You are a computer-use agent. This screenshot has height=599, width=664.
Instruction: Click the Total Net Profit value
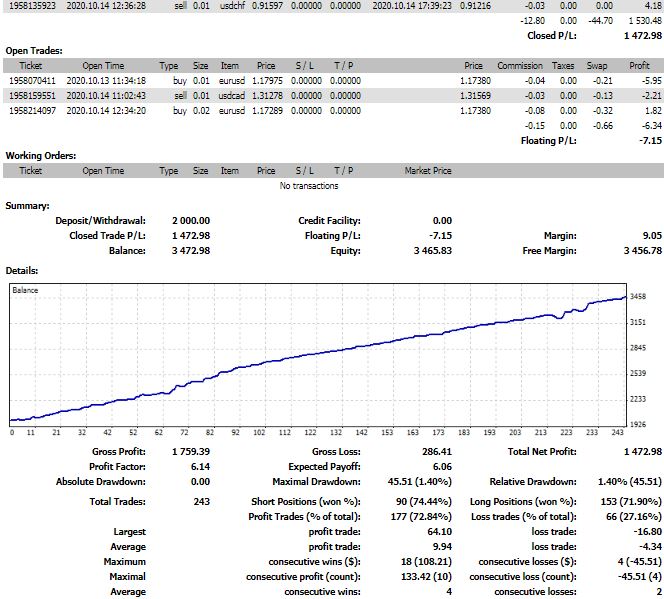[642, 452]
